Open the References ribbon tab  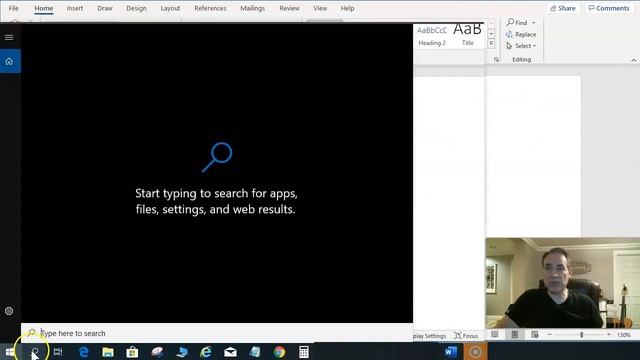210,8
